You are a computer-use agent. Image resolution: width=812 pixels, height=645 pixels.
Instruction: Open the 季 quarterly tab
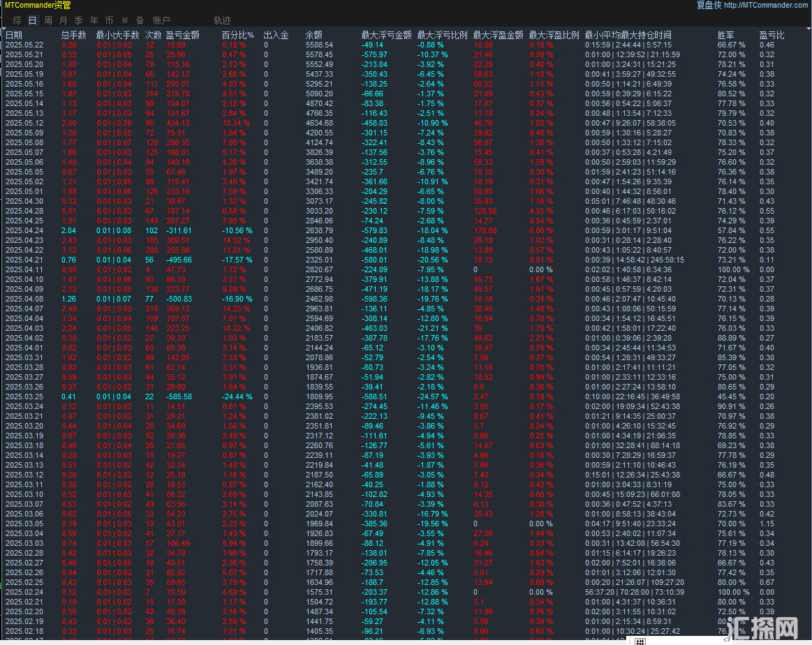78,20
